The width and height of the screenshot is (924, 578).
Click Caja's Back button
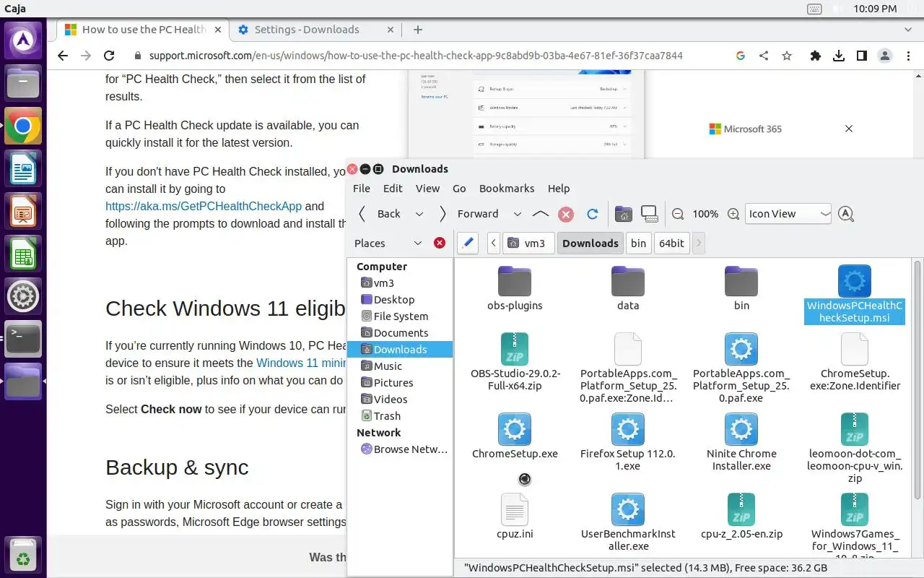380,214
